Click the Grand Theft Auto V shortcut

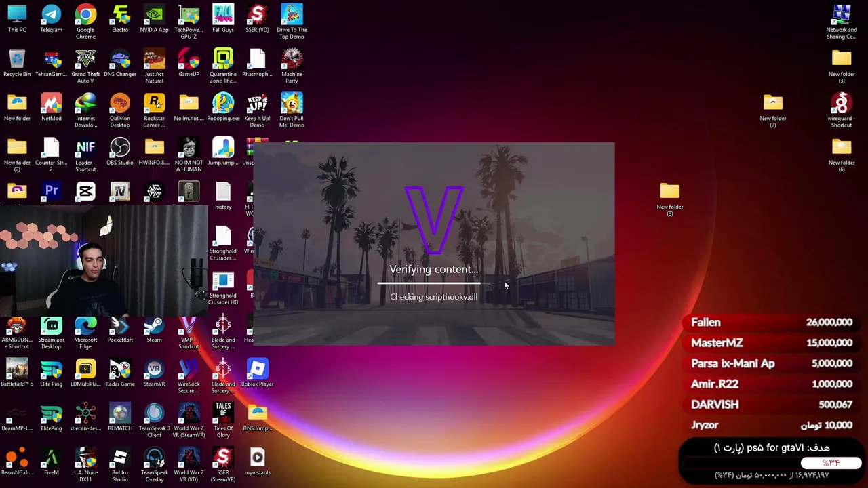coord(85,66)
